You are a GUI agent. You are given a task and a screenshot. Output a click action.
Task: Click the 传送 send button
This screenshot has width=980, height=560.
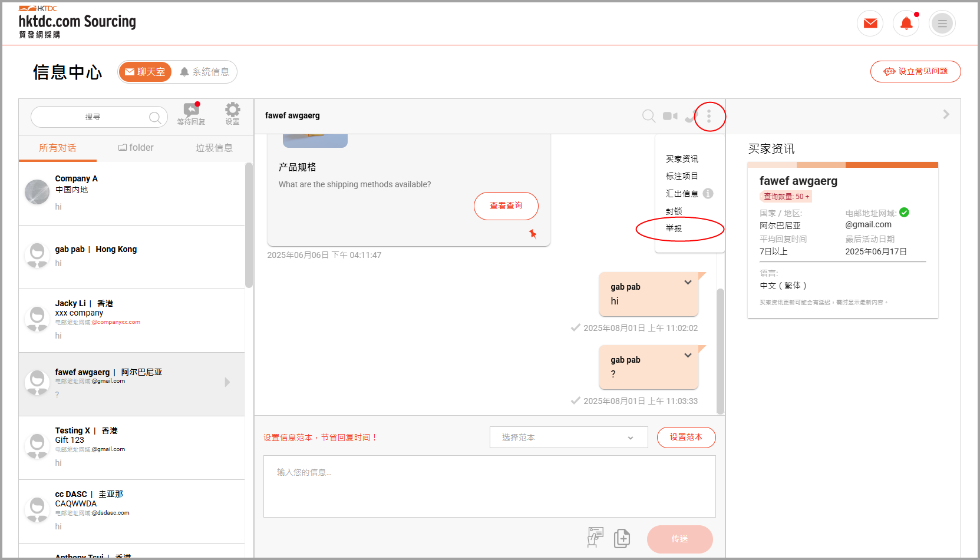[679, 539]
